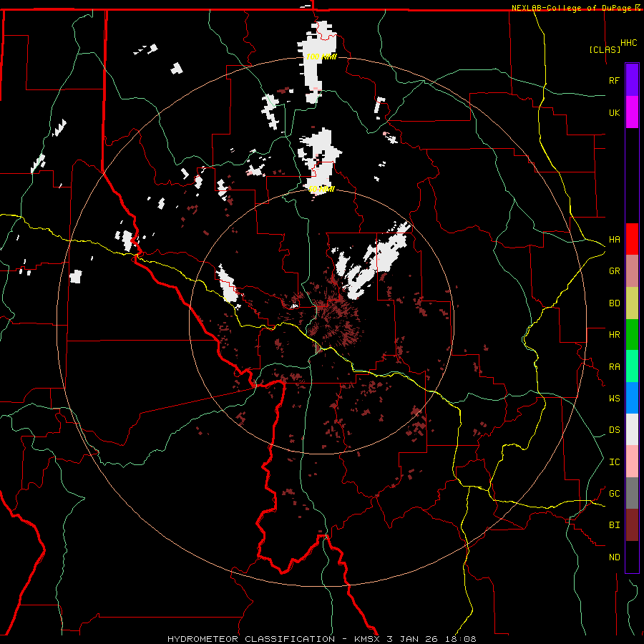Click the RF legend label

pyautogui.click(x=615, y=81)
